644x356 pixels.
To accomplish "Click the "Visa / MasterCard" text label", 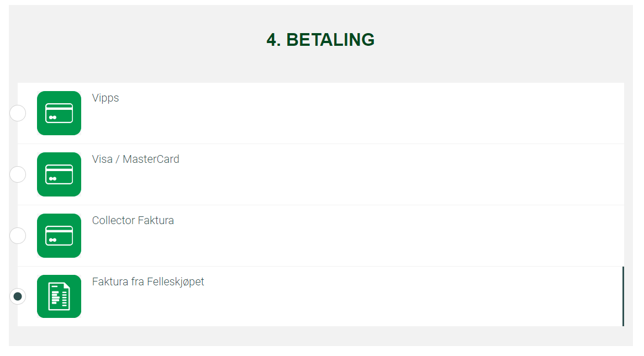I will (x=135, y=160).
